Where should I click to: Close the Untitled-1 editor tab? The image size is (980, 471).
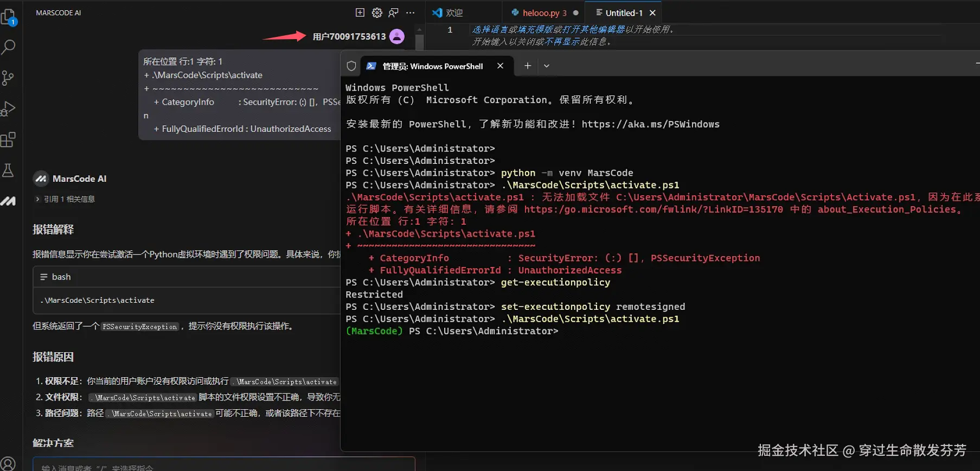tap(652, 12)
